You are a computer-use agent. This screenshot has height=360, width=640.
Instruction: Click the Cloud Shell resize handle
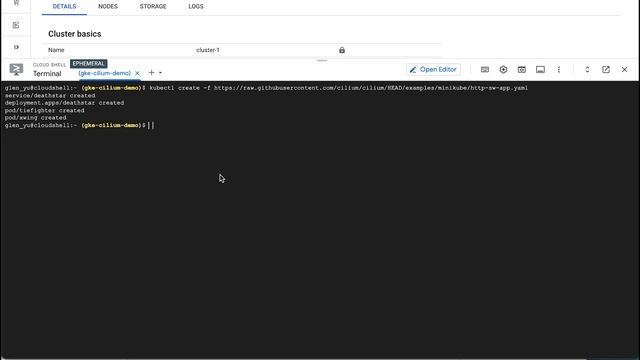click(x=322, y=60)
